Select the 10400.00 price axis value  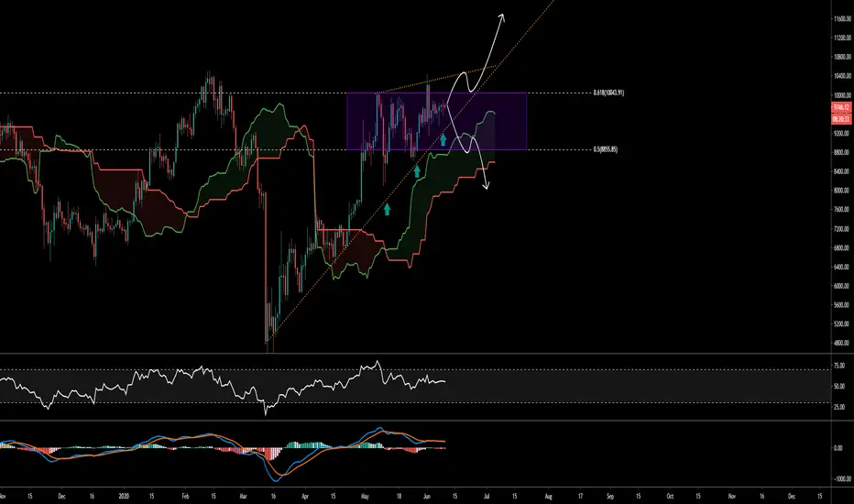pyautogui.click(x=843, y=76)
